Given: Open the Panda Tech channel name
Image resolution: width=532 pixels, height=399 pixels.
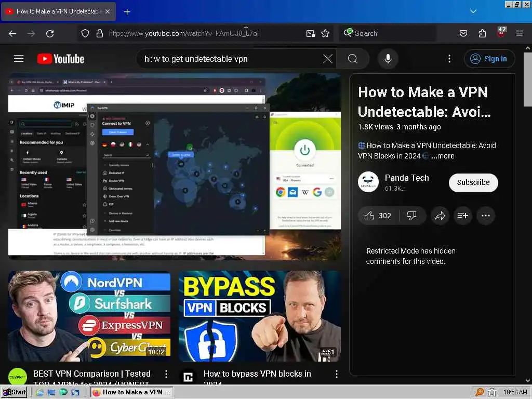Looking at the screenshot, I should point(406,178).
